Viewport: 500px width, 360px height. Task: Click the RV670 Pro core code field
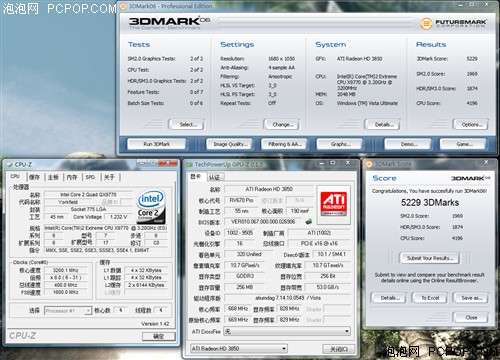pyautogui.click(x=241, y=200)
